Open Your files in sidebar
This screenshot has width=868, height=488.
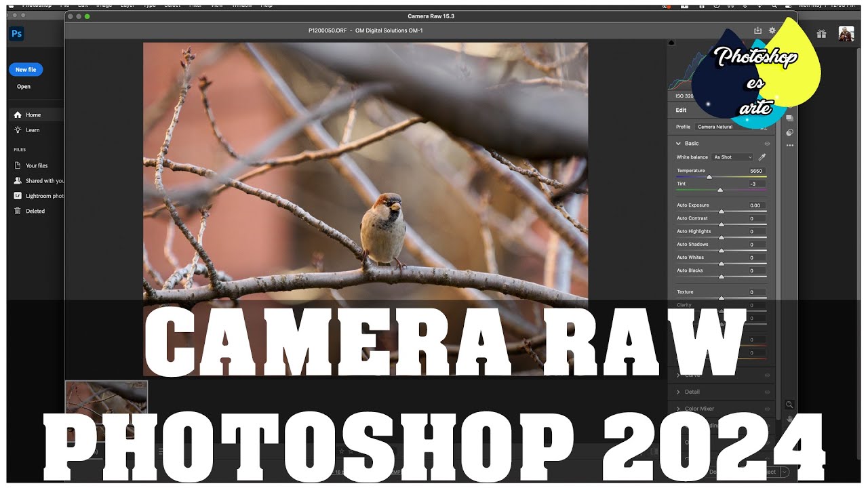click(x=31, y=165)
